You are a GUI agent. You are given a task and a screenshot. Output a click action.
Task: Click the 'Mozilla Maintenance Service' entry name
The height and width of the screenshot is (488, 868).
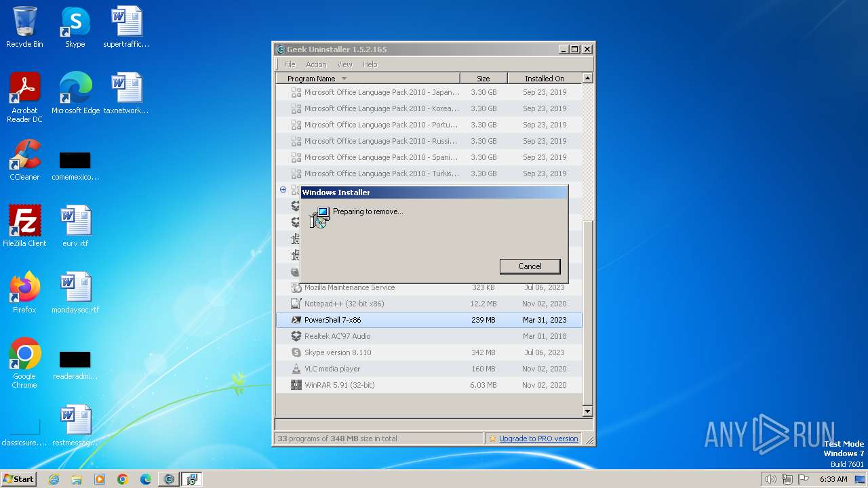point(349,287)
